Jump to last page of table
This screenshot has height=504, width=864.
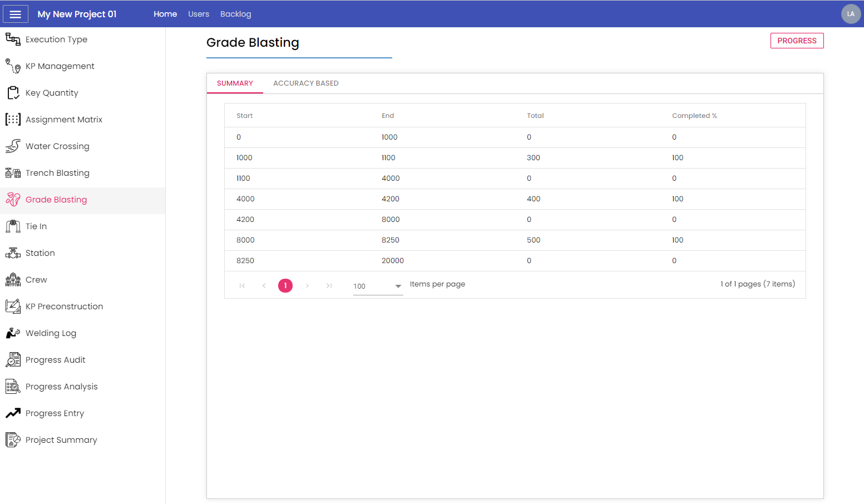[x=329, y=285]
